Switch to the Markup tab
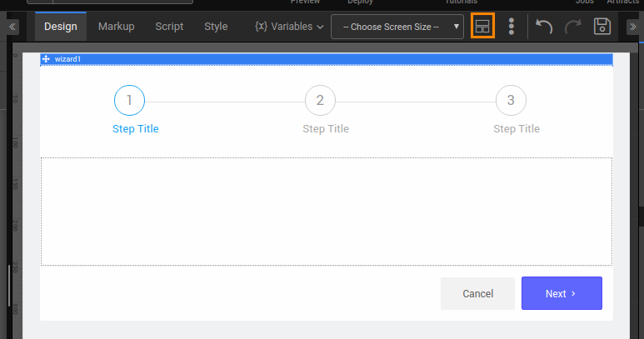The height and width of the screenshot is (339, 644). [x=116, y=27]
